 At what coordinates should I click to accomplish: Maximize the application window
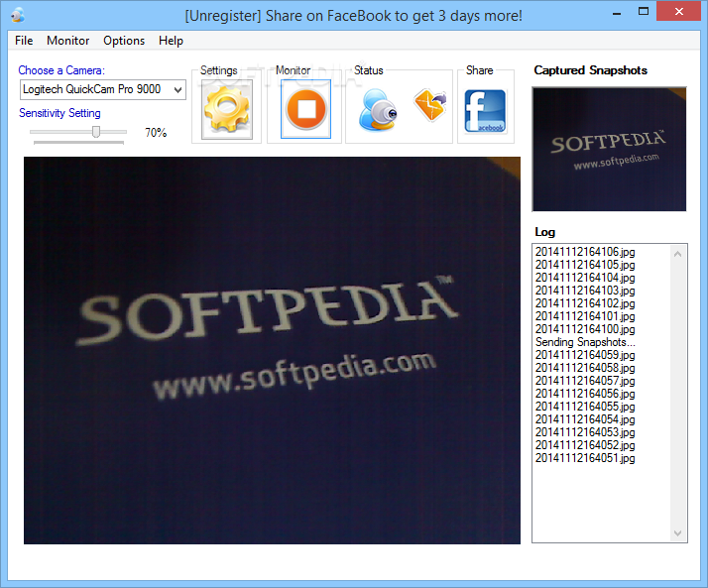pyautogui.click(x=644, y=12)
